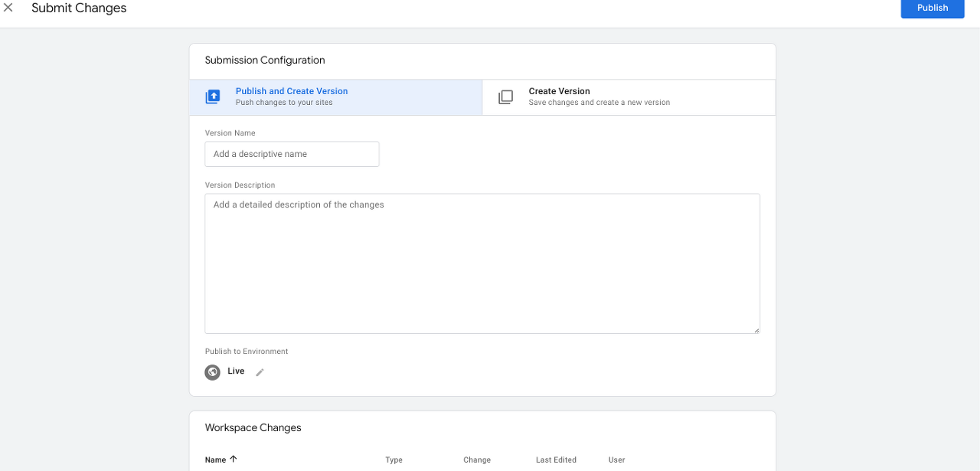Screen dimensions: 980x471
Task: Click the Change column header
Action: pos(477,460)
